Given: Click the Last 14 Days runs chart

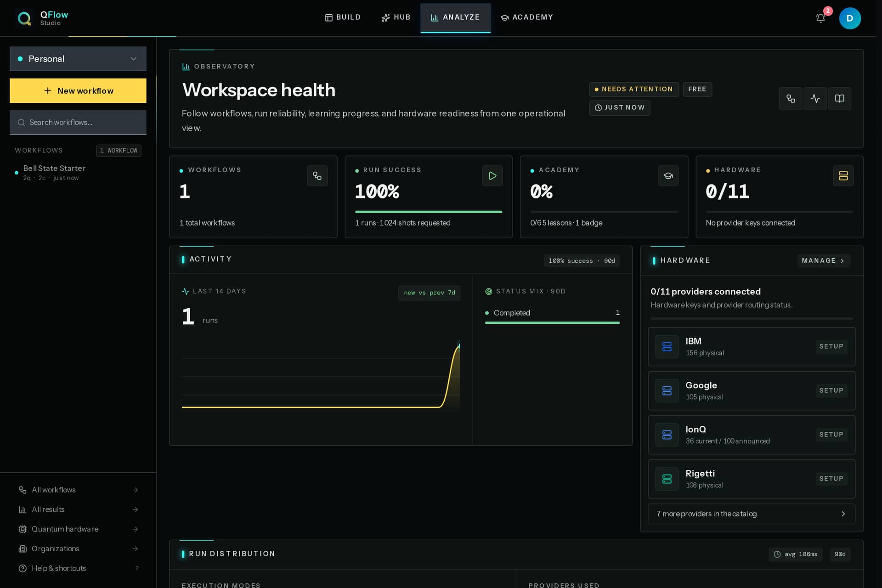Looking at the screenshot, I should coord(321,374).
